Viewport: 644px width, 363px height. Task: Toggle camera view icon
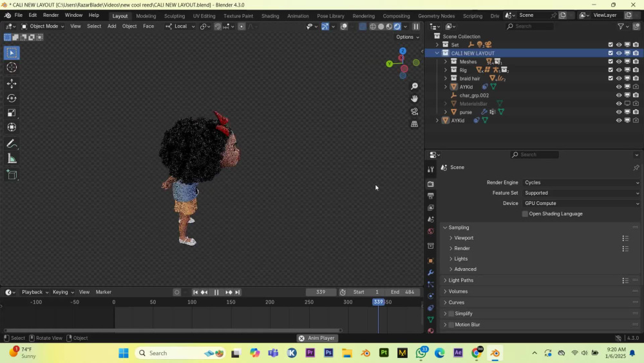coord(414,112)
